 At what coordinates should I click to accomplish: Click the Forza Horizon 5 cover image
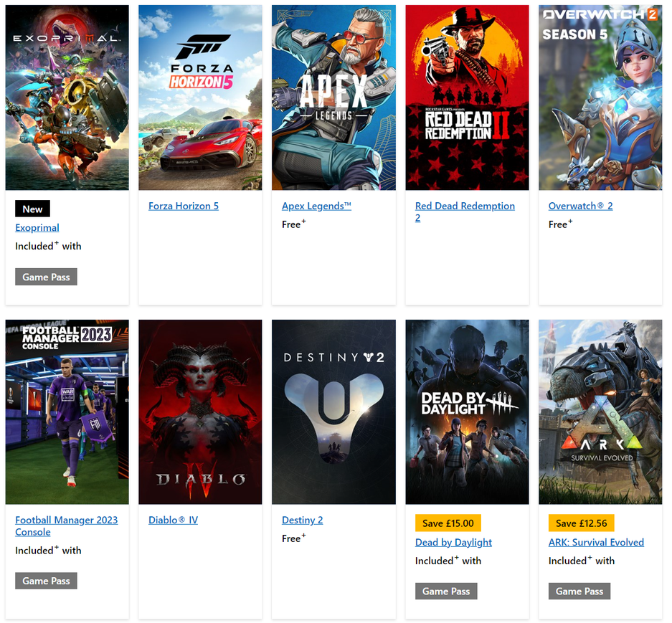pos(200,98)
